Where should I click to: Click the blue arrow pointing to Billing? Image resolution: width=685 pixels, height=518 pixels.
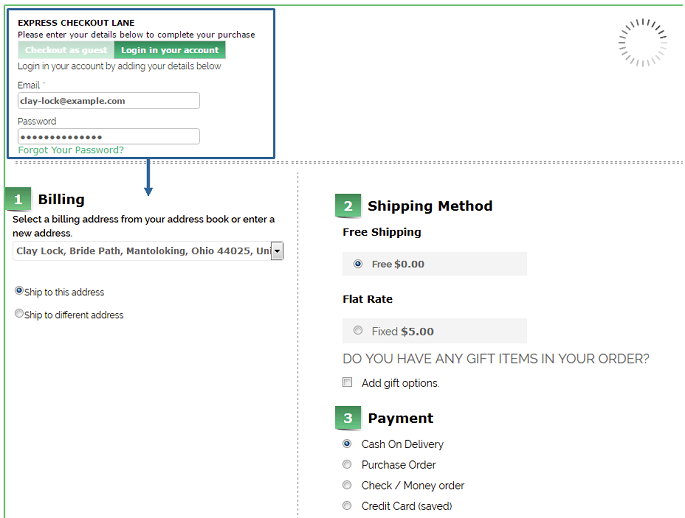coord(148,178)
